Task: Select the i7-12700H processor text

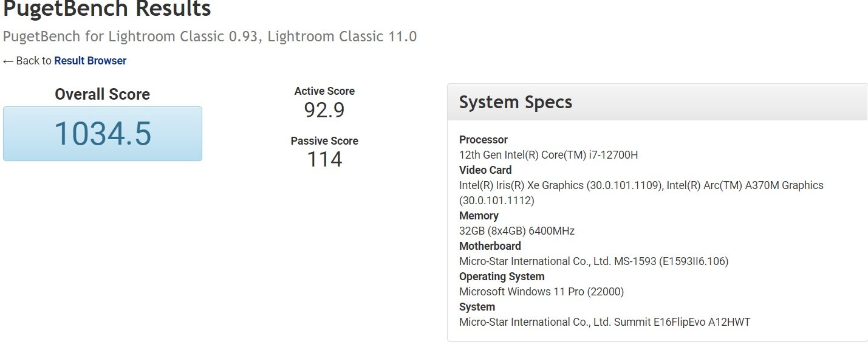Action: click(x=548, y=155)
